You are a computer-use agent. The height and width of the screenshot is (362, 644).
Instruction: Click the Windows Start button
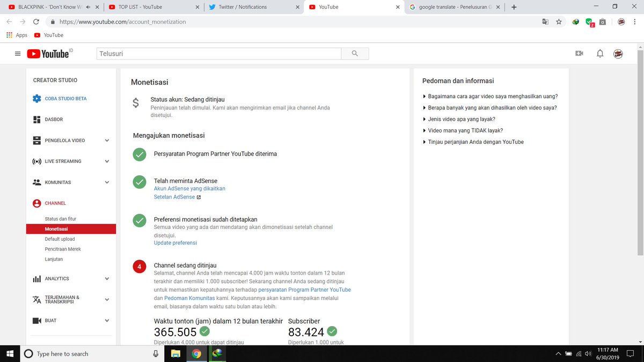tap(10, 354)
